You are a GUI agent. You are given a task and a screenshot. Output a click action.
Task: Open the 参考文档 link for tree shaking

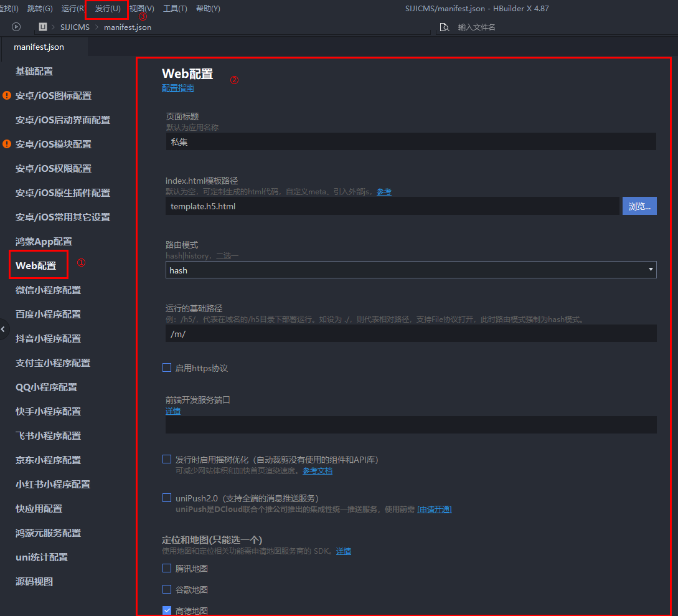[318, 471]
